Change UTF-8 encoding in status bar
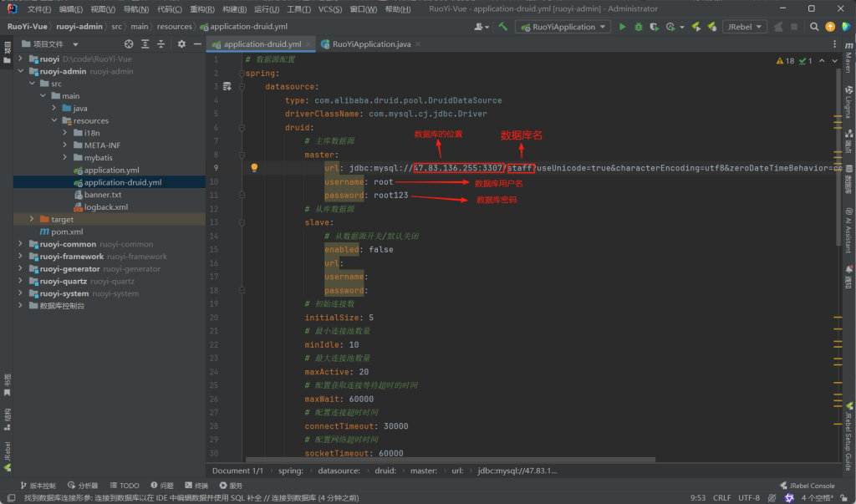The image size is (856, 504). (749, 498)
